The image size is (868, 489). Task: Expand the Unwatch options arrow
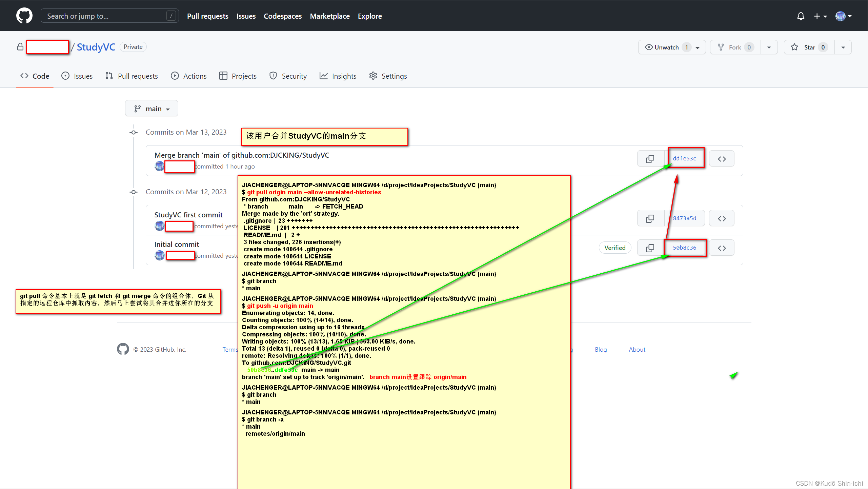pos(698,47)
